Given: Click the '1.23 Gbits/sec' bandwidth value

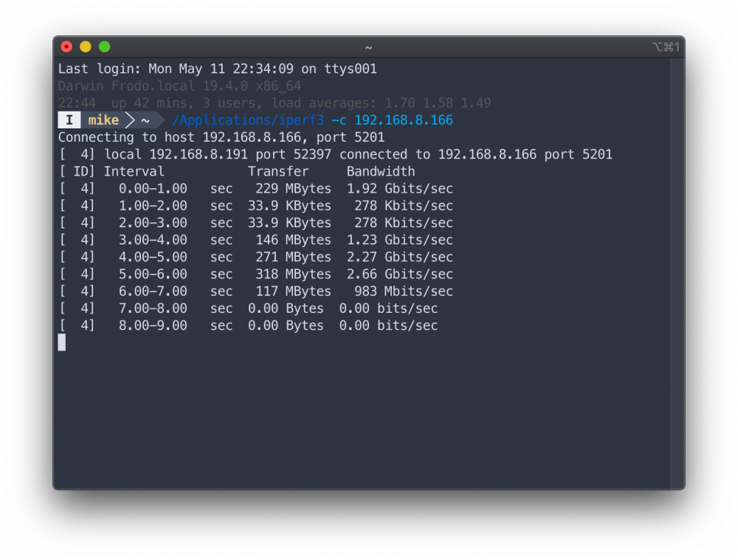Looking at the screenshot, I should click(x=400, y=240).
